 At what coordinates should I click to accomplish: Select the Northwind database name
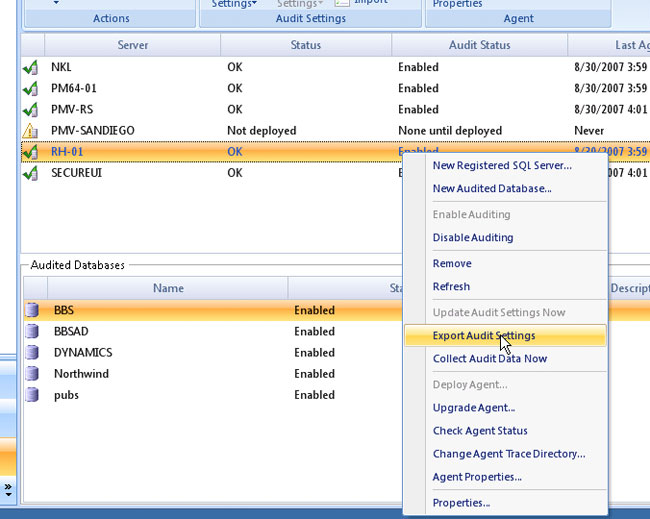[81, 373]
